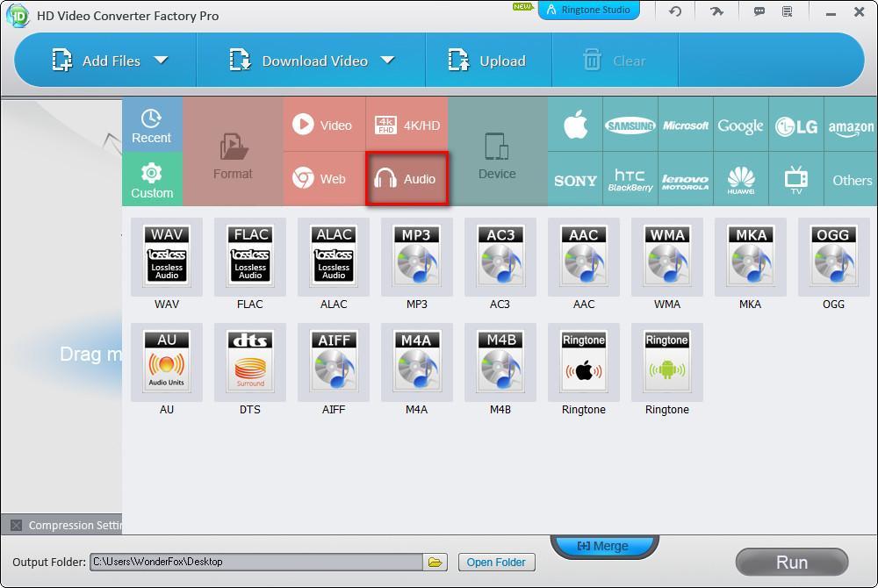Open the Recent formats tab
This screenshot has height=588, width=878.
tap(151, 124)
